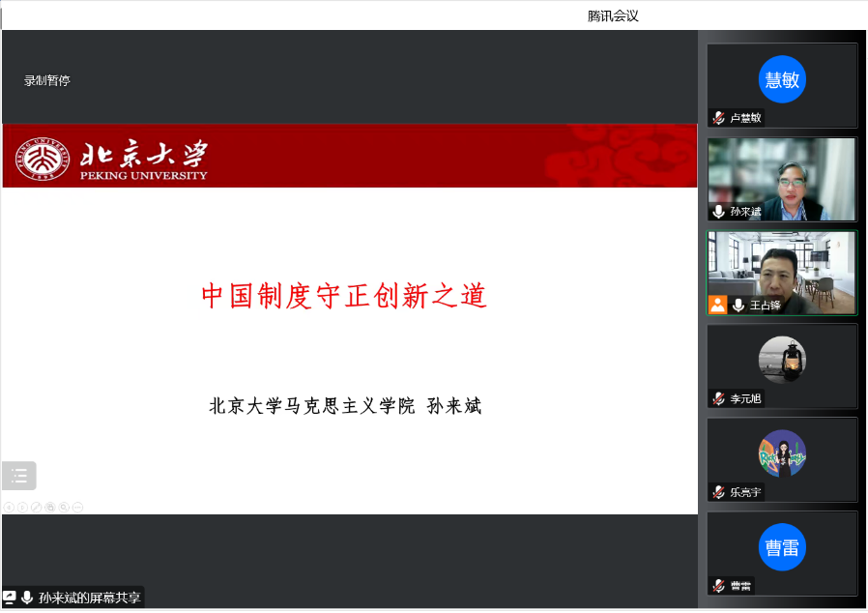Image resolution: width=868 pixels, height=613 pixels.
Task: Click the see-all-slides icon in slideshow controls
Action: click(50, 507)
